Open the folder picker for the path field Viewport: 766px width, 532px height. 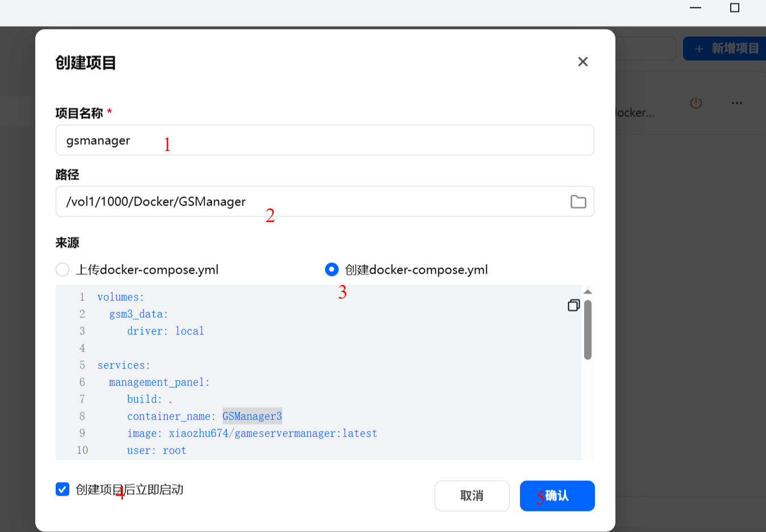[x=578, y=201]
